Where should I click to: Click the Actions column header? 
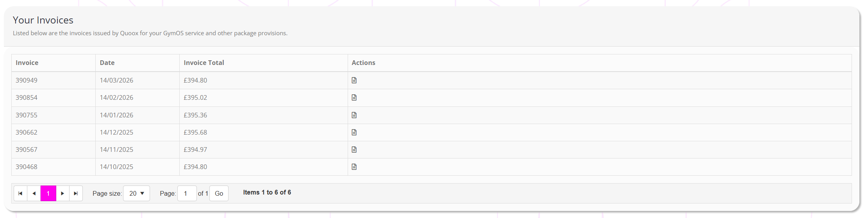pyautogui.click(x=363, y=63)
